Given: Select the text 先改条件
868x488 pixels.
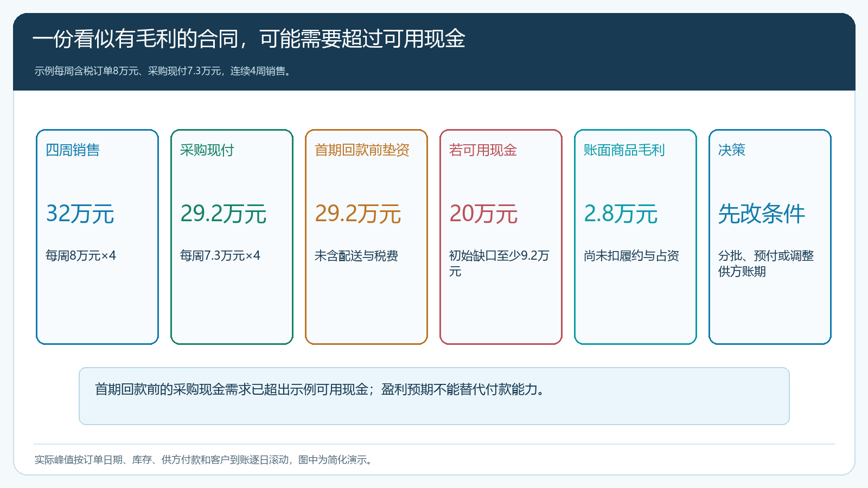Looking at the screenshot, I should [762, 214].
